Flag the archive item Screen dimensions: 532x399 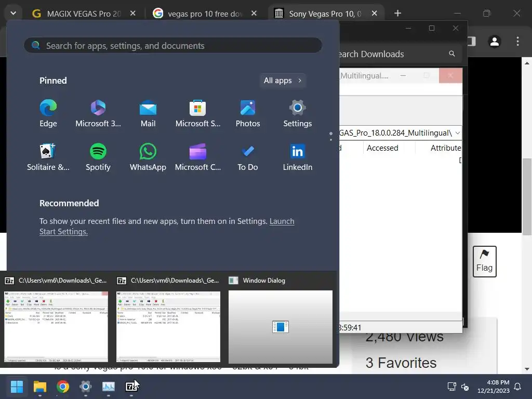pyautogui.click(x=485, y=261)
